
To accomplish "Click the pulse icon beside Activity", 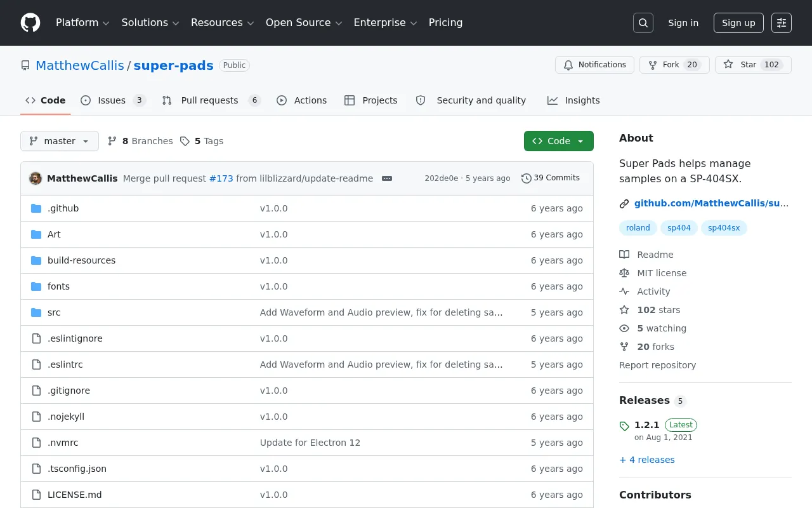I will (624, 291).
